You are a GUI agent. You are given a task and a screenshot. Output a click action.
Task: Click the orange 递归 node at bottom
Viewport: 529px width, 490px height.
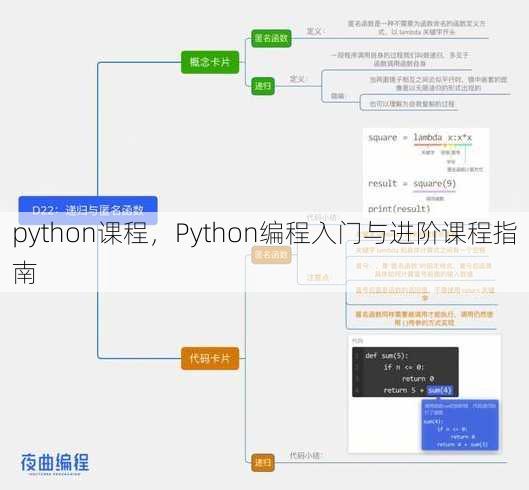[263, 463]
